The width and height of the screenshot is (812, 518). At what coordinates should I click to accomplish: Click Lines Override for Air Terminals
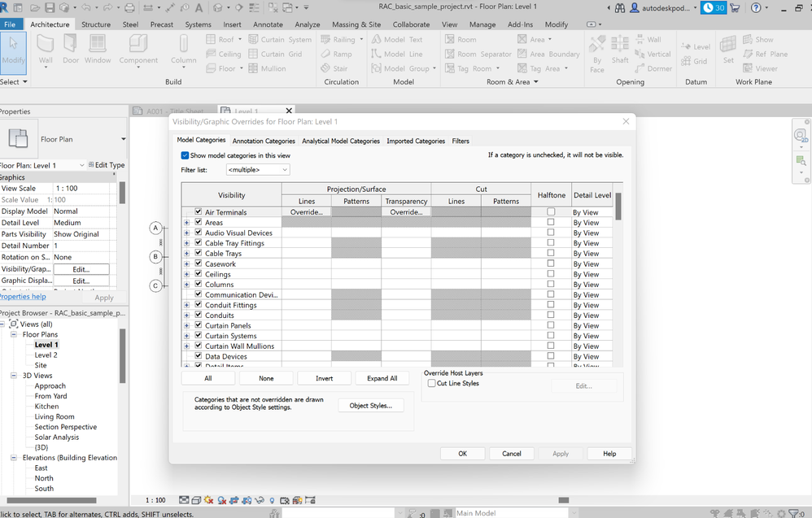point(307,212)
